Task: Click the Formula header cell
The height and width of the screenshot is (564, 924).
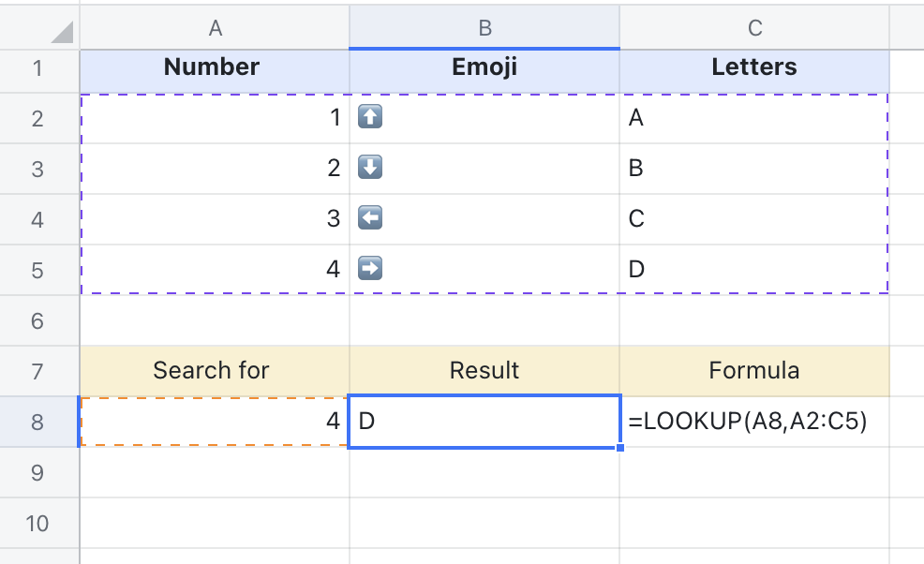Action: (x=755, y=370)
